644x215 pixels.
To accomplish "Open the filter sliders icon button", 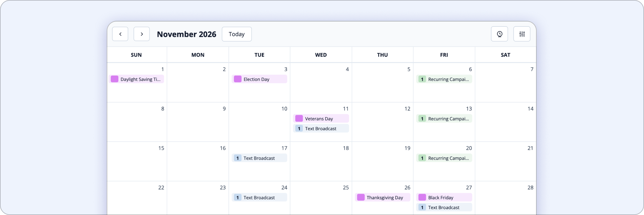I will coord(522,34).
